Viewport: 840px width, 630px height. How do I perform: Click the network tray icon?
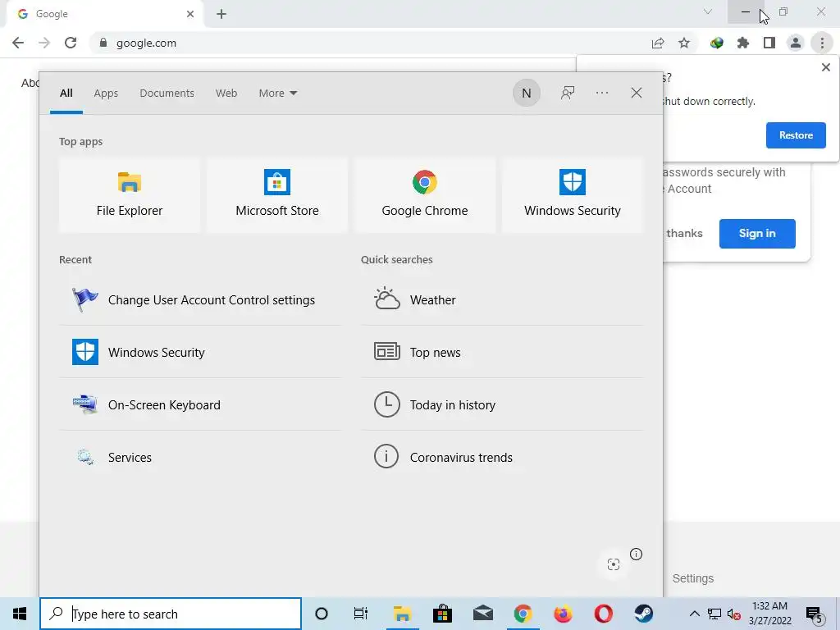(714, 614)
